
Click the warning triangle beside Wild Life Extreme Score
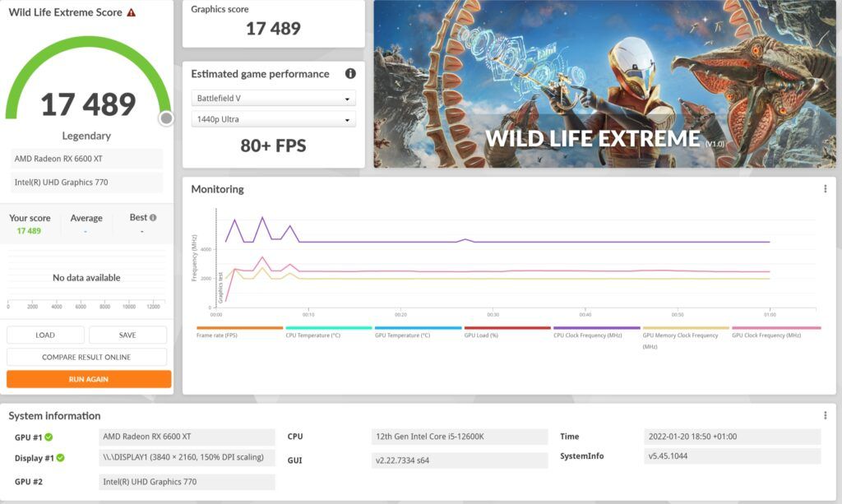point(131,12)
